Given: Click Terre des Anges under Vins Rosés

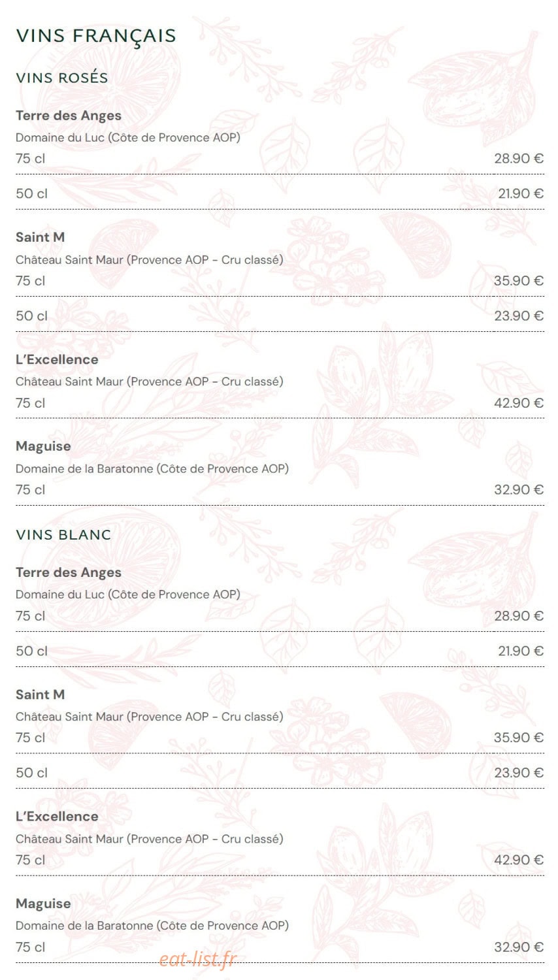Looking at the screenshot, I should [69, 116].
